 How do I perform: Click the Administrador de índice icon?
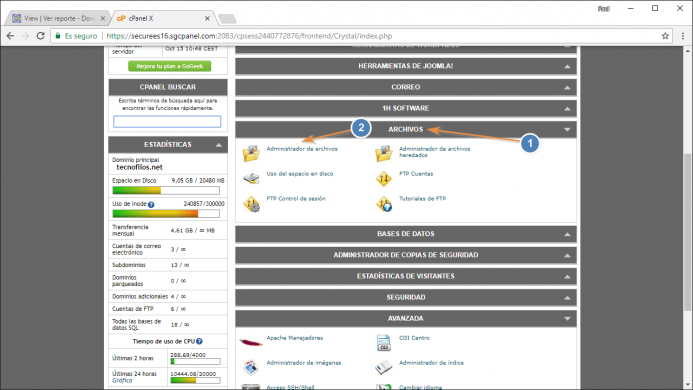click(x=384, y=367)
